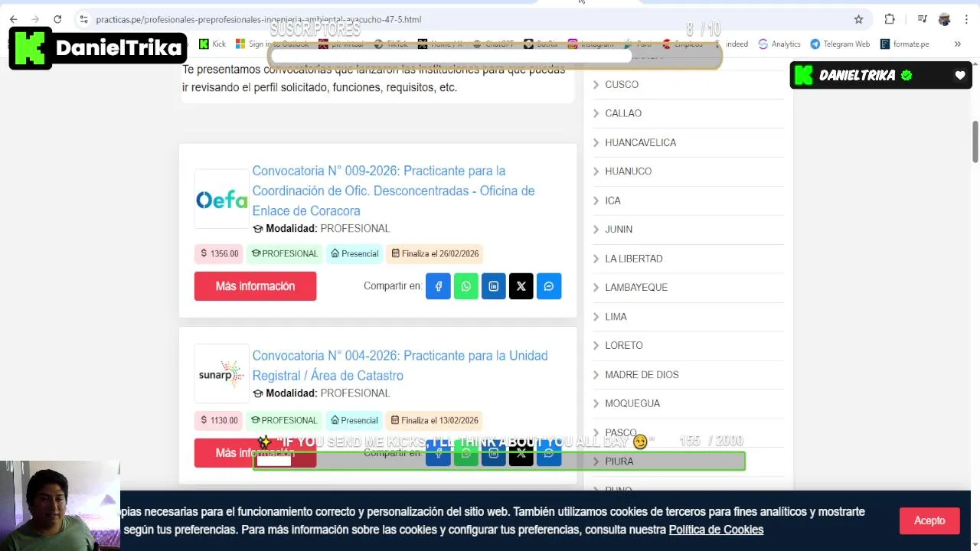
Task: Expand the LA LIBERTAD region chevron
Action: click(596, 259)
